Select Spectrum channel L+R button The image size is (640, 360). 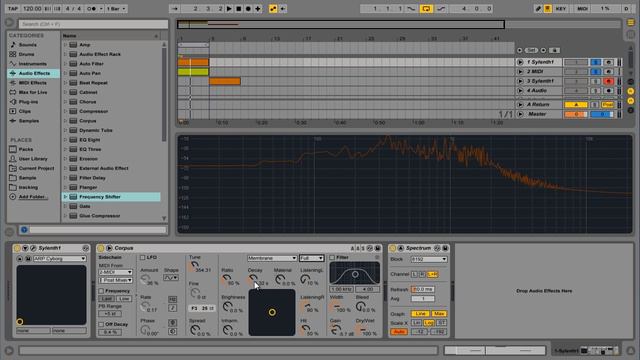432,274
